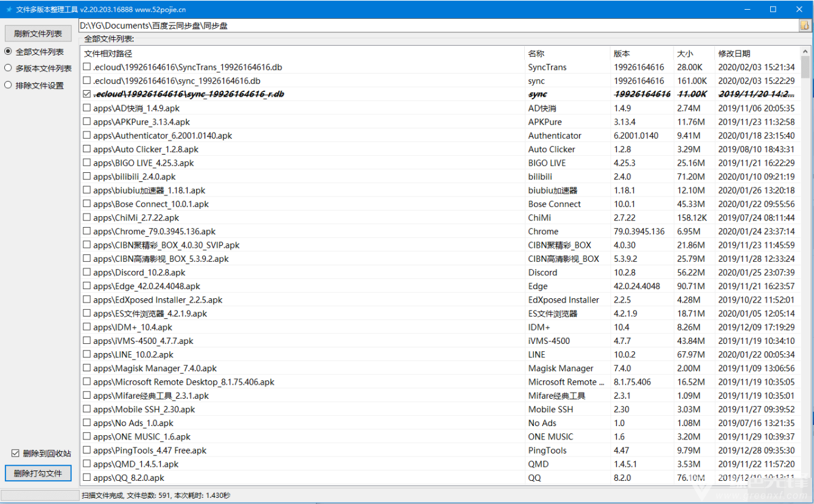This screenshot has height=504, width=814.
Task: Click size cell 1.09M for Mifare经典工具
Action: pos(690,396)
